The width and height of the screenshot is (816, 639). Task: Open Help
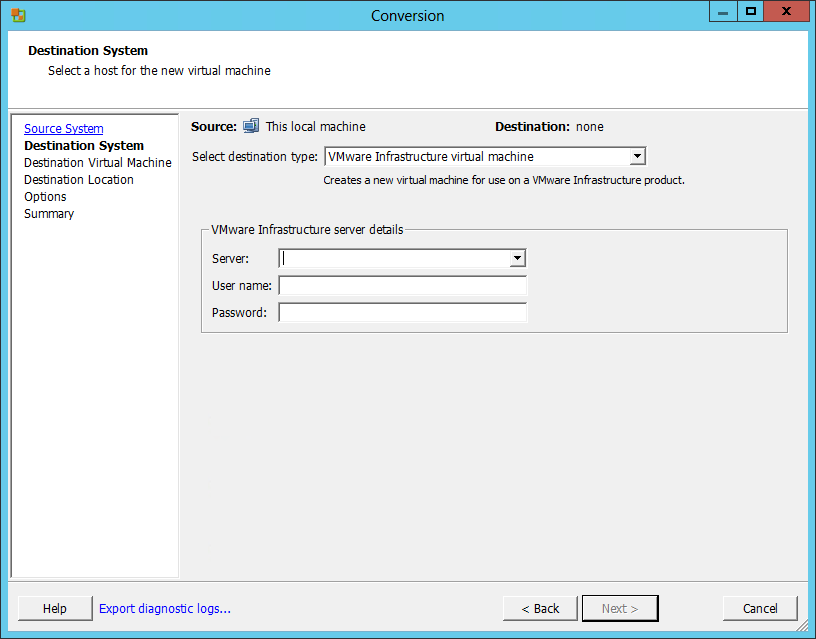click(55, 608)
